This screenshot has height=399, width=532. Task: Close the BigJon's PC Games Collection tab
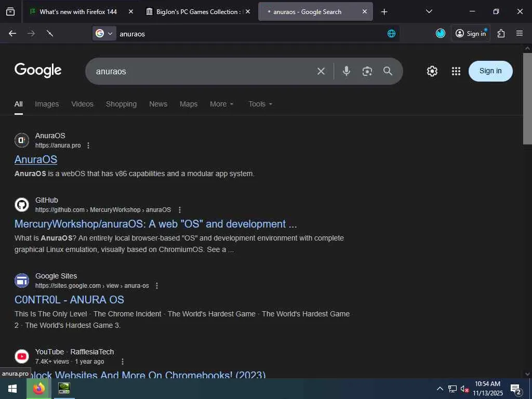[x=248, y=11]
